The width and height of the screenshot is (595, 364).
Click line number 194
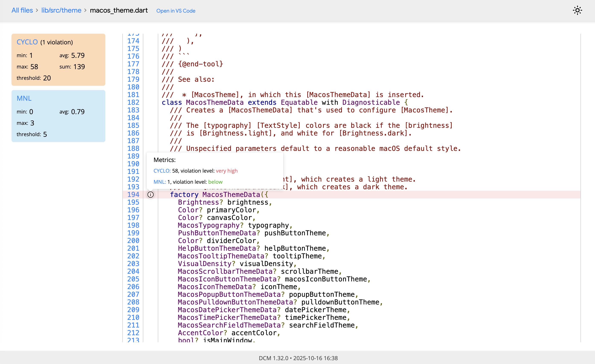[x=133, y=195]
